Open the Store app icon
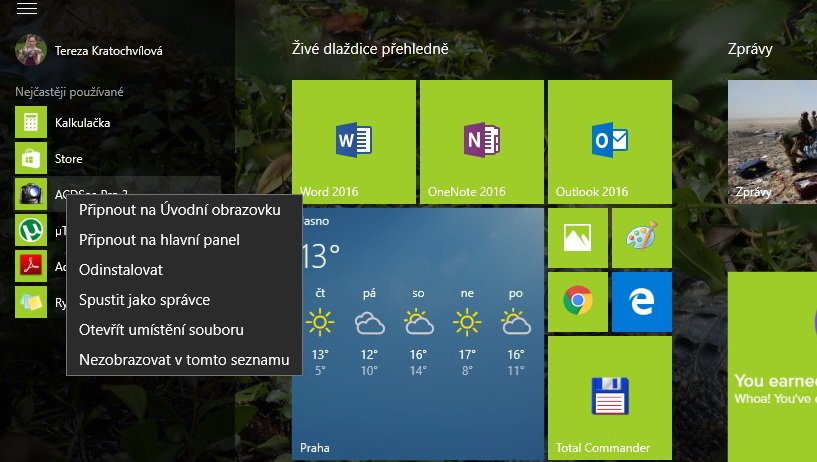 (31, 158)
